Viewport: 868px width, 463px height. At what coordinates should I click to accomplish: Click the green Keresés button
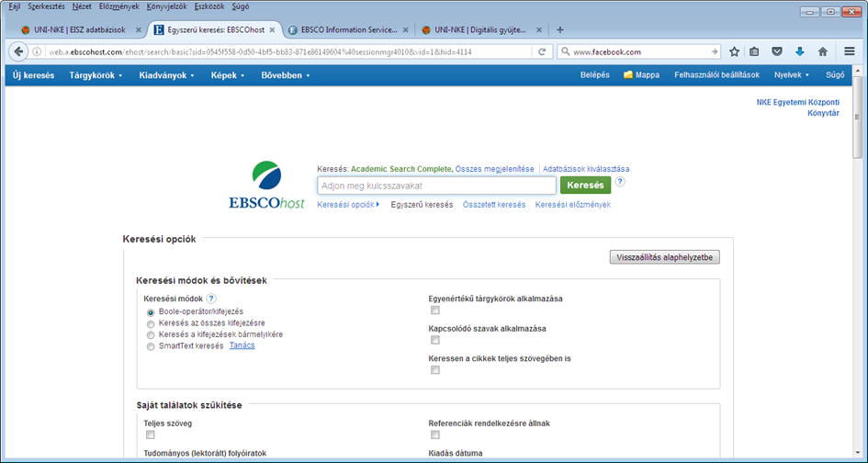coord(586,186)
